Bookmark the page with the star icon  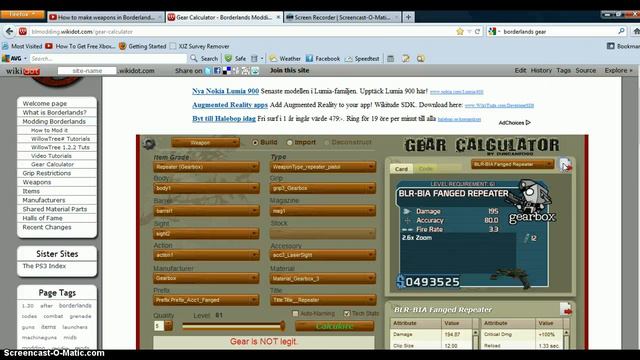pos(460,31)
